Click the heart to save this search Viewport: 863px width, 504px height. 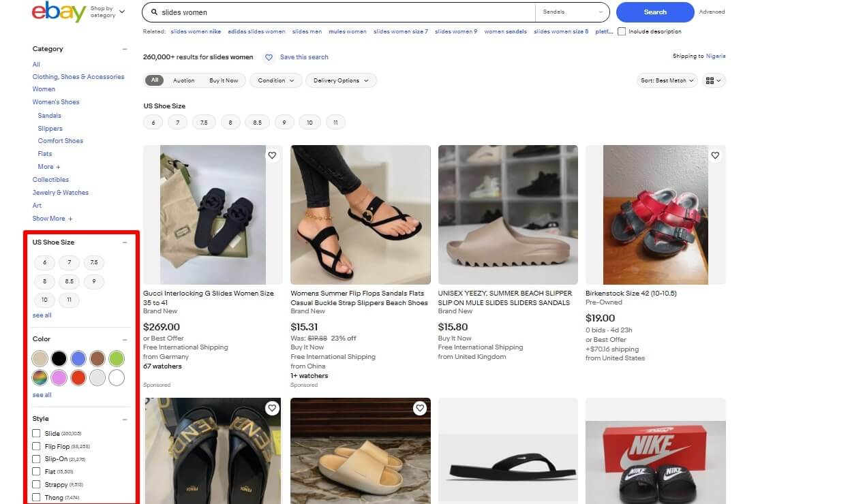(269, 57)
